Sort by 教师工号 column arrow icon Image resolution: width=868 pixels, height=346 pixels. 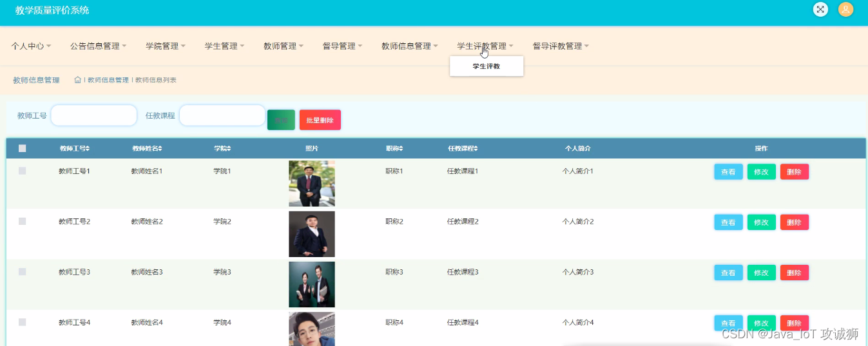pos(88,148)
